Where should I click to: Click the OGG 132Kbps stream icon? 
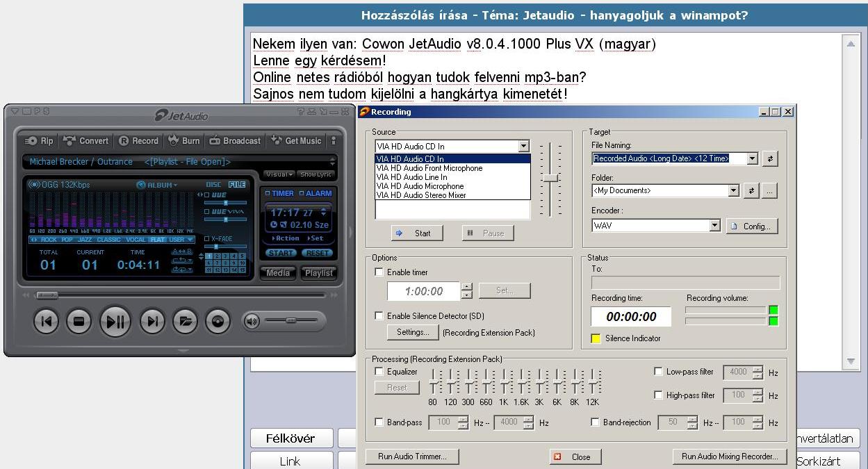33,185
